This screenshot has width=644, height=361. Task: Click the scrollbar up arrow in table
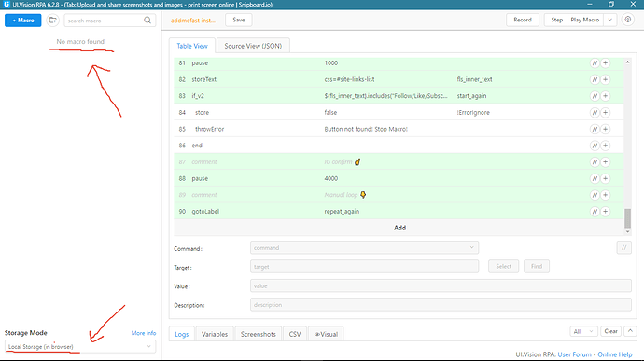click(x=627, y=62)
